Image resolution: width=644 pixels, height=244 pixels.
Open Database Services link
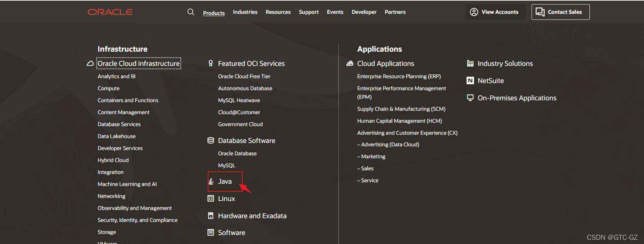pos(119,124)
